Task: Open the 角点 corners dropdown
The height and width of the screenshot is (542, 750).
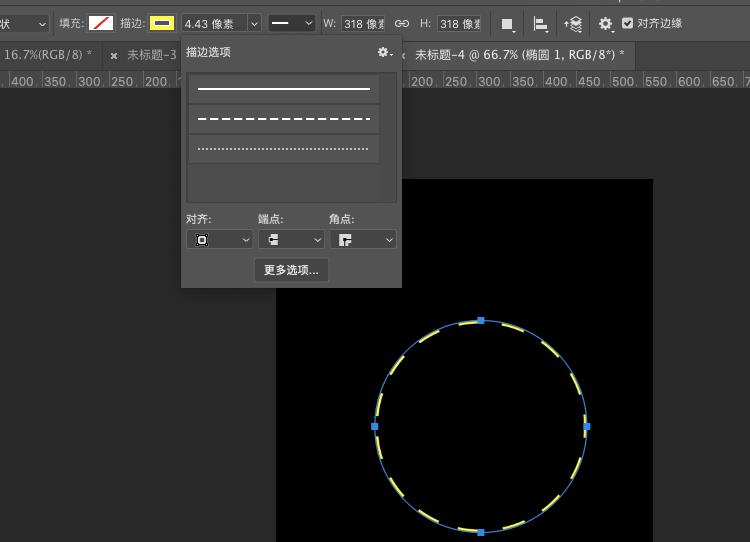Action: click(x=363, y=240)
